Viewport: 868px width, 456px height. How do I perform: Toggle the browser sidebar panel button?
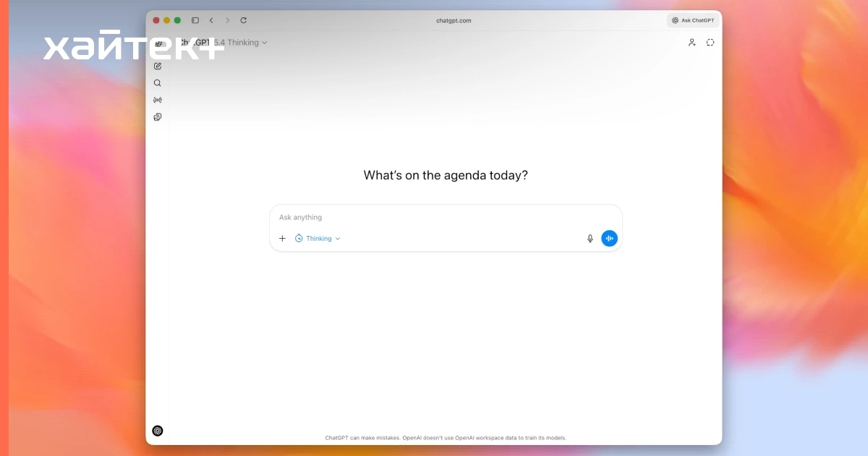click(x=195, y=20)
